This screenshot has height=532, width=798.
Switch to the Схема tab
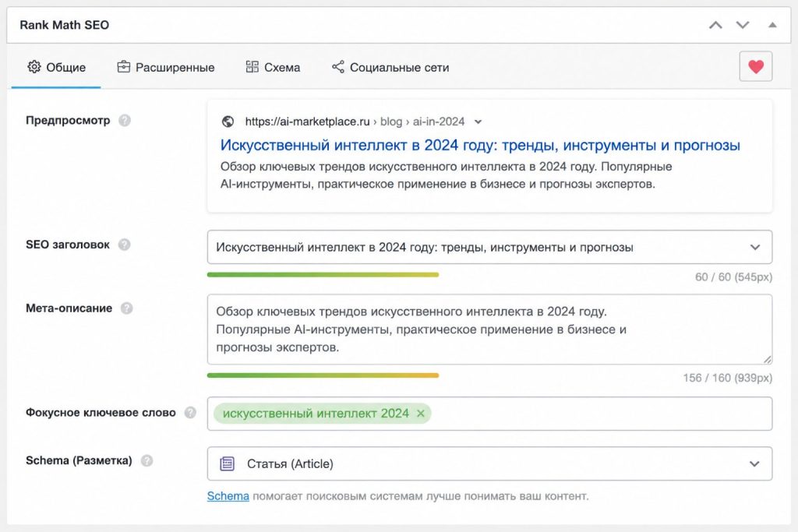(x=273, y=67)
